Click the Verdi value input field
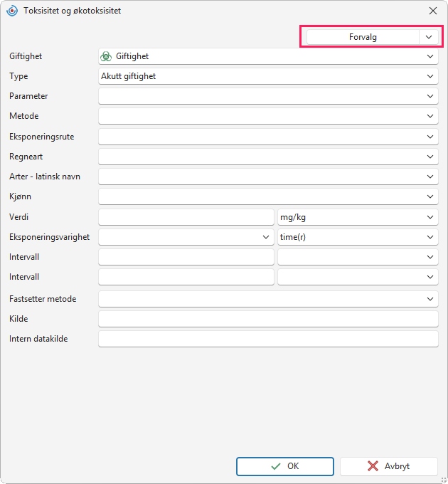Image resolution: width=448 pixels, height=484 pixels. click(x=186, y=217)
